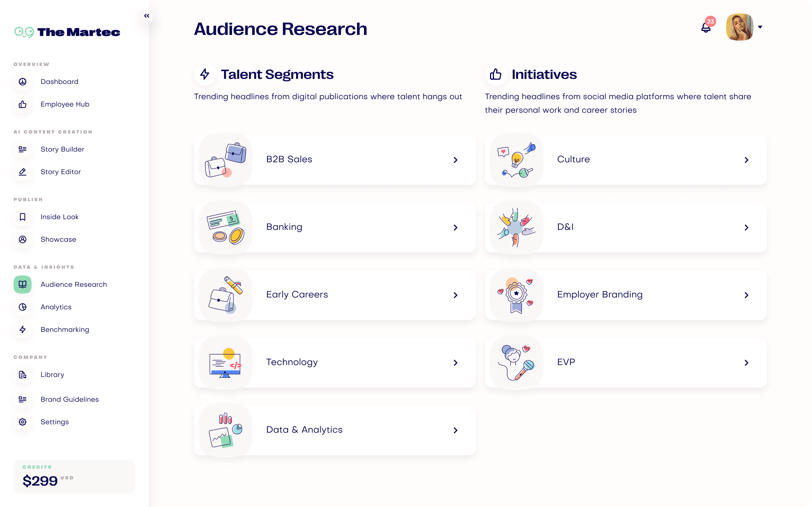Image resolution: width=812 pixels, height=507 pixels.
Task: Open the Dashboard from the sidebar
Action: coord(59,81)
